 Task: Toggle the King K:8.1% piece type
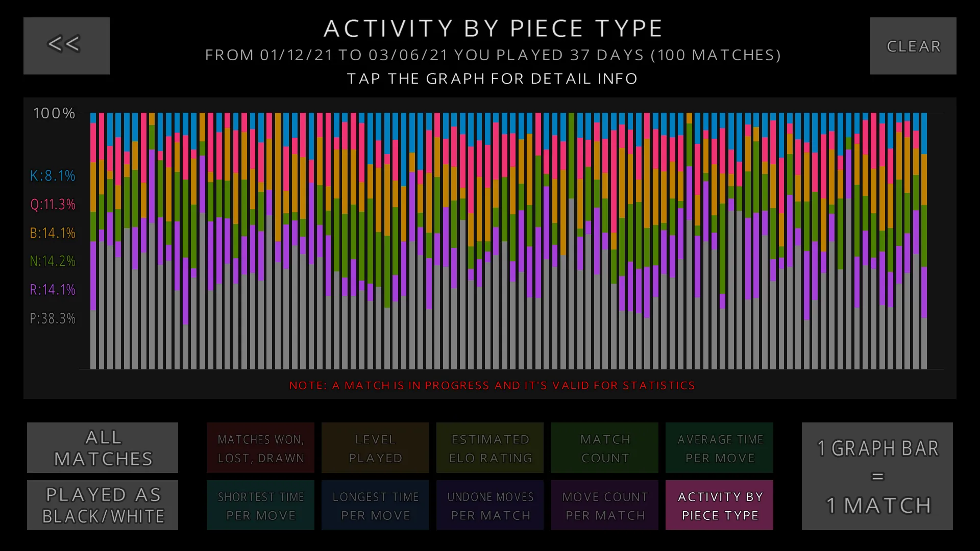(x=53, y=176)
